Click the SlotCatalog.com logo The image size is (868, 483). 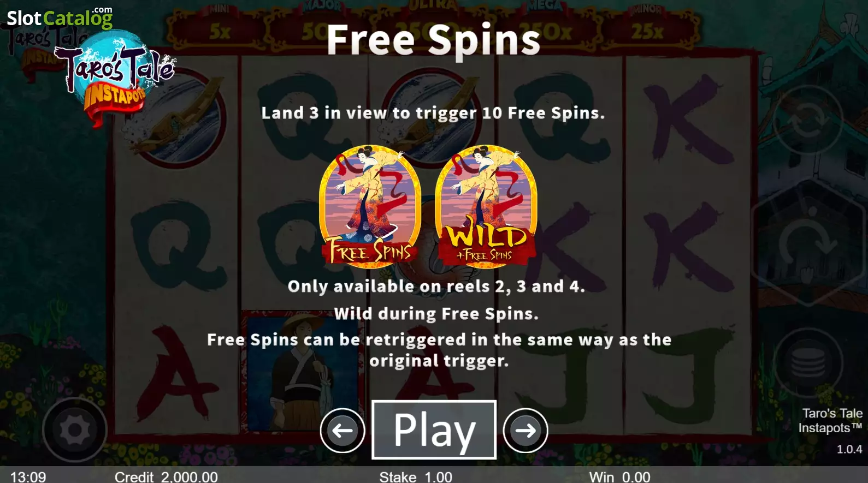pos(60,17)
